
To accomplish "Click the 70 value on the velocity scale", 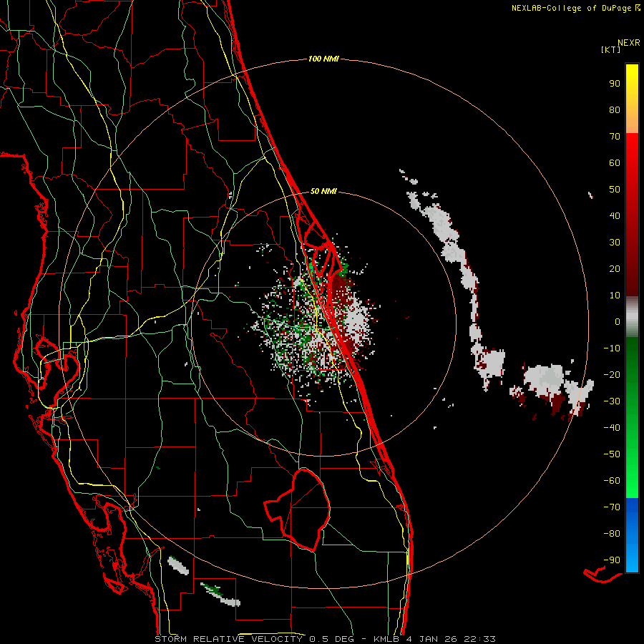I will [615, 137].
